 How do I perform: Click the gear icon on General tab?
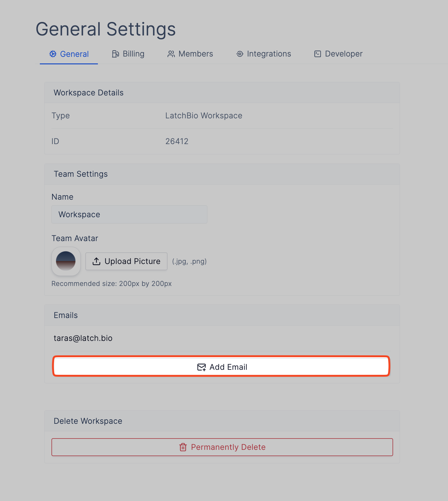coord(53,54)
